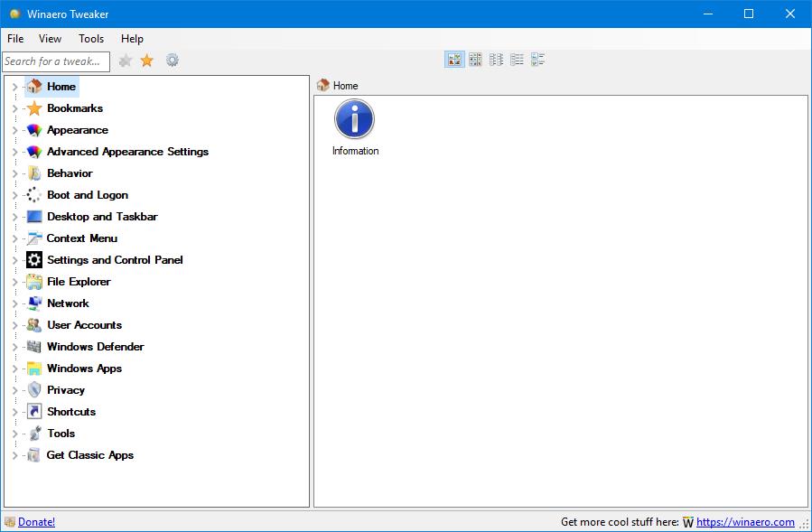Image resolution: width=812 pixels, height=532 pixels.
Task: Select Settings and Control Panel label
Action: 115,260
